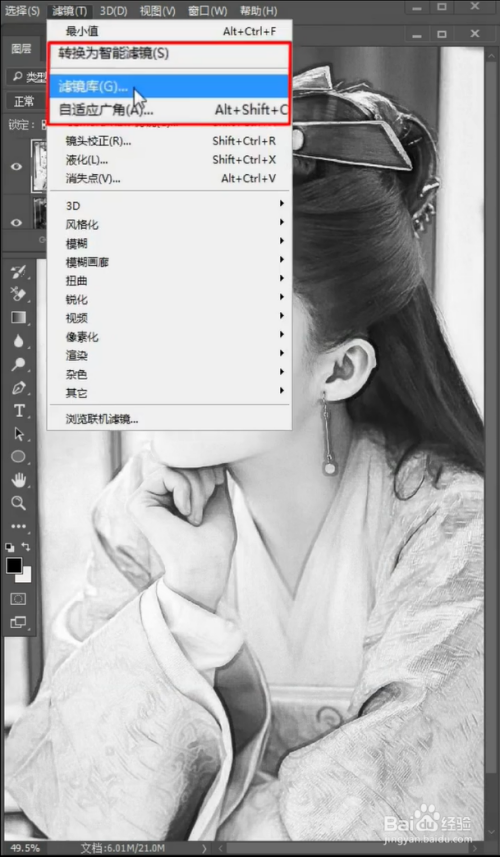This screenshot has height=857, width=500.
Task: Open 滤镜库(G)... filter gallery
Action: (x=169, y=86)
